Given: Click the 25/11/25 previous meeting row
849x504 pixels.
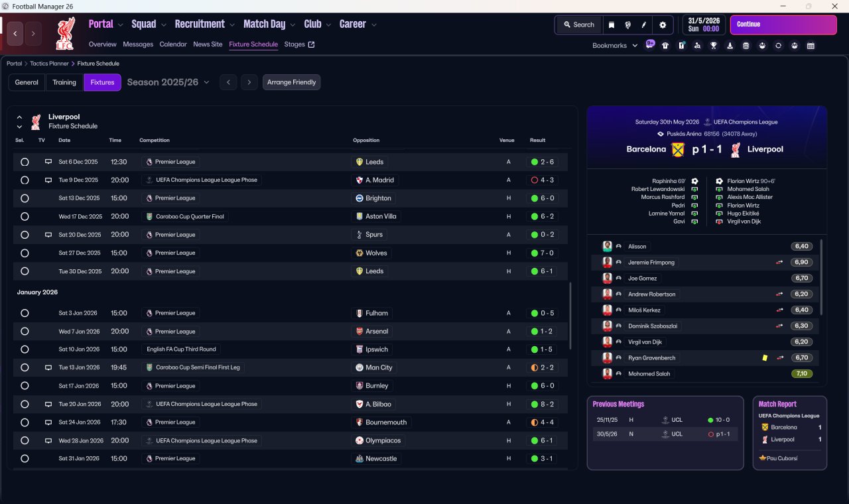Looking at the screenshot, I should point(665,420).
